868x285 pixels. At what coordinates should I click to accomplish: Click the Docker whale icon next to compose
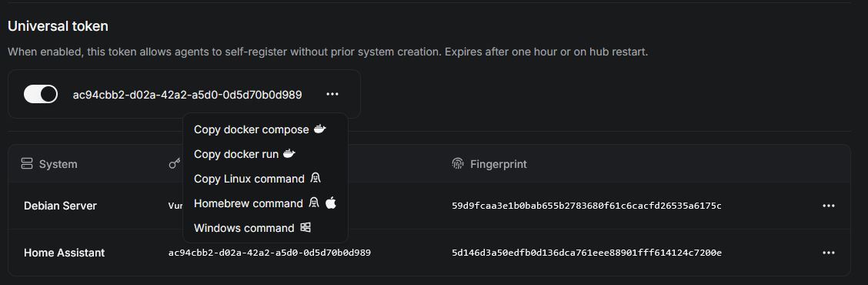tap(320, 129)
